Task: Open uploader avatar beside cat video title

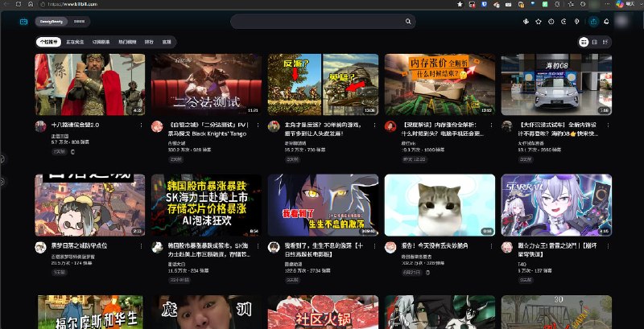Action: [390, 248]
